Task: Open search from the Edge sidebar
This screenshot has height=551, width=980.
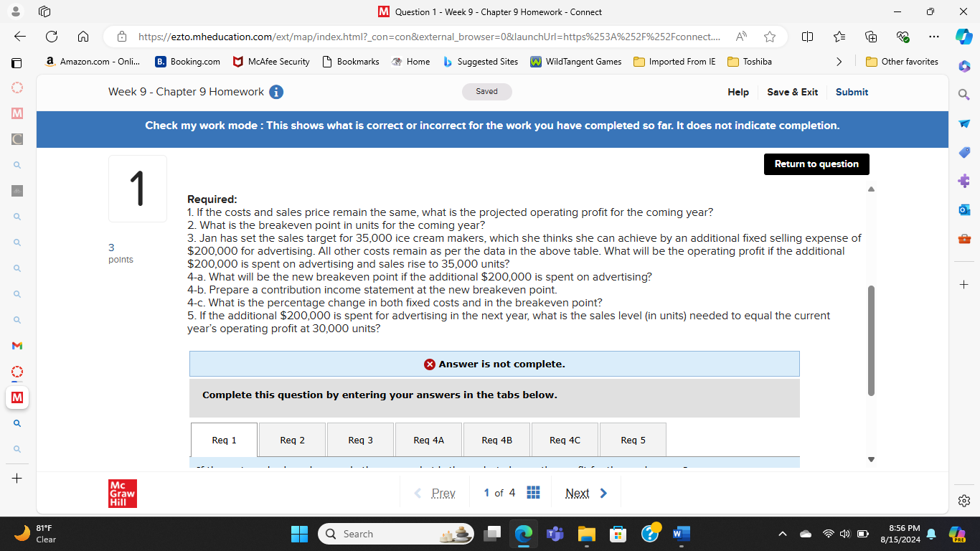Action: pyautogui.click(x=964, y=94)
